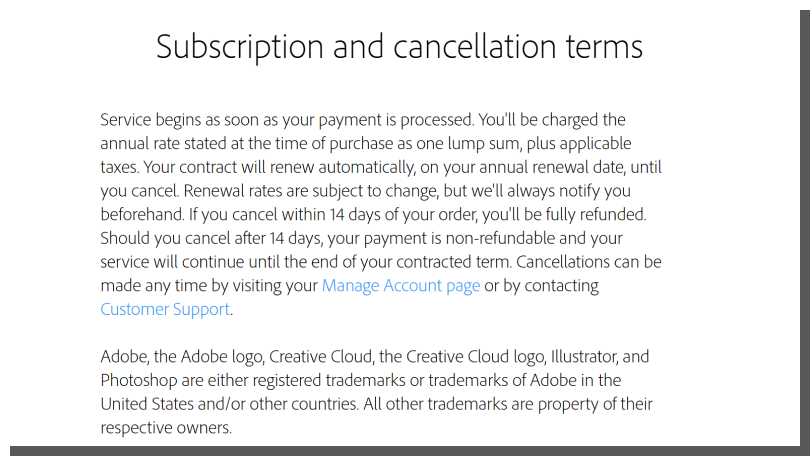Click the sentence starting Service begins as soon
The width and height of the screenshot is (810, 456).
pos(287,120)
